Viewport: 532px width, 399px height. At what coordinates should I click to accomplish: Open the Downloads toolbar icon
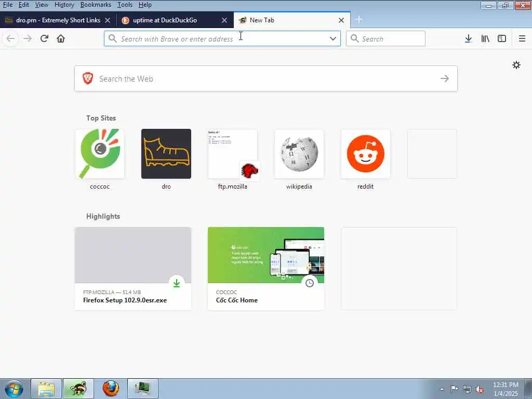468,38
